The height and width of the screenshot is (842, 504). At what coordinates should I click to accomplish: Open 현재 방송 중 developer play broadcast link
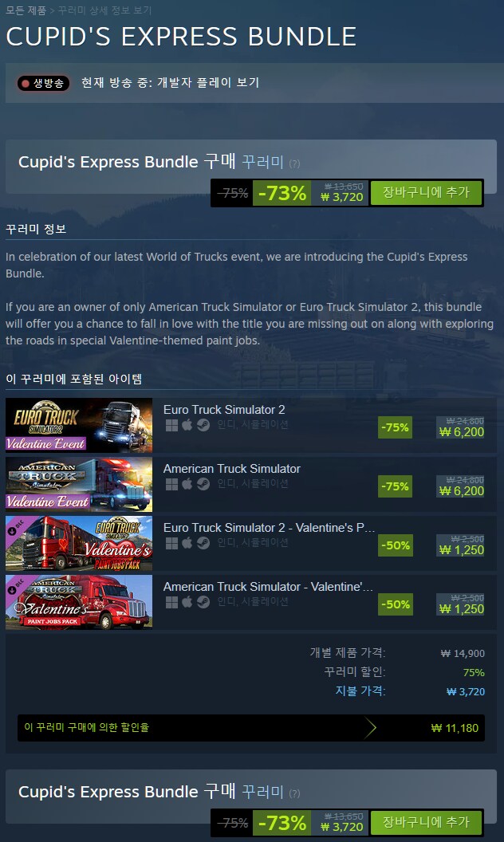[x=170, y=82]
